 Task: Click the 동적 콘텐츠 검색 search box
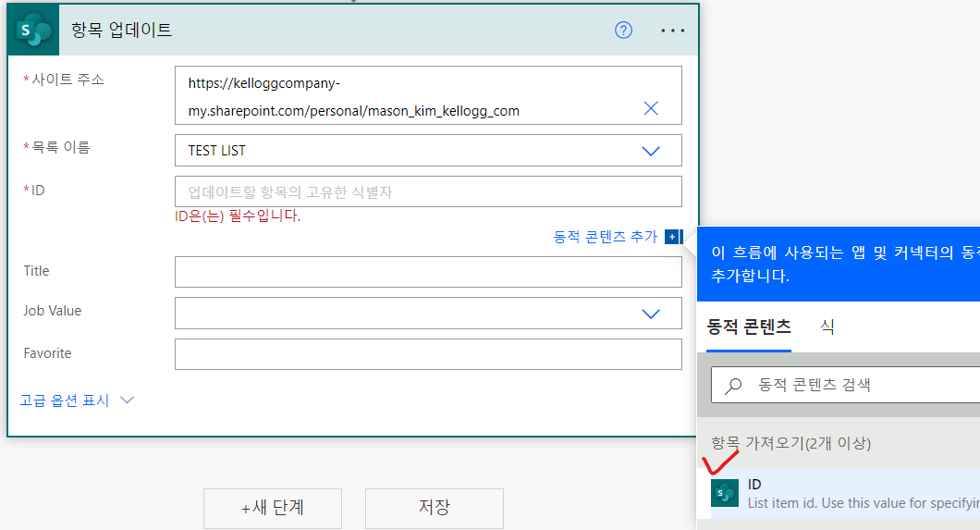(846, 385)
